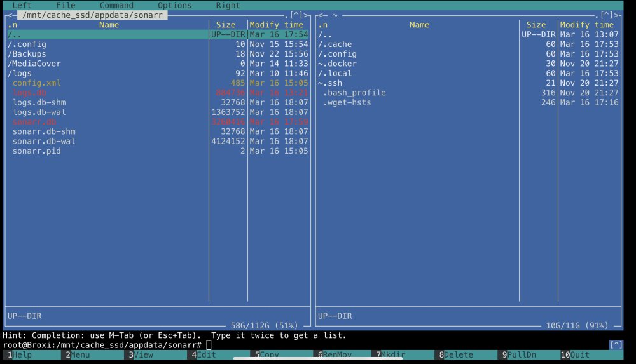Open the Command menu
Image resolution: width=636 pixels, height=364 pixels.
click(x=116, y=5)
